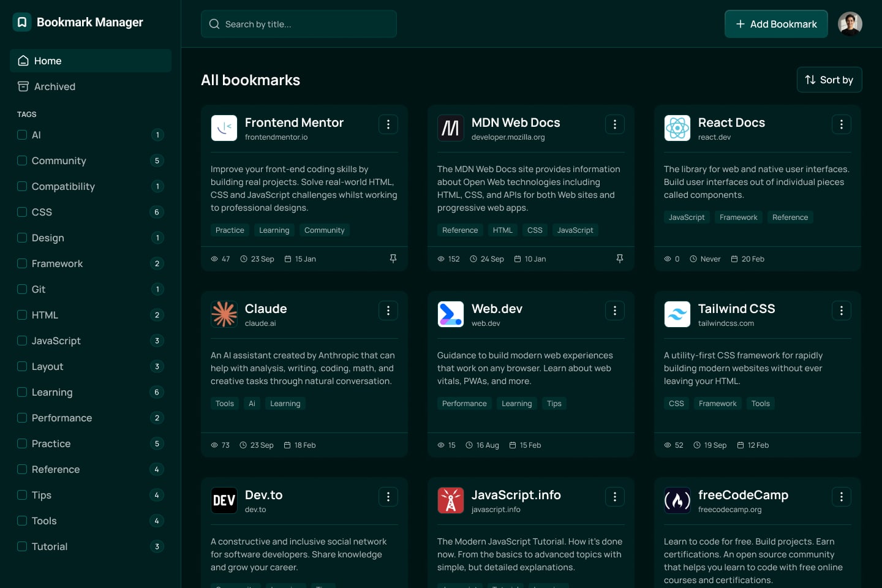Image resolution: width=882 pixels, height=588 pixels.
Task: Click the pin icon on MDN Web Docs card
Action: coord(620,258)
